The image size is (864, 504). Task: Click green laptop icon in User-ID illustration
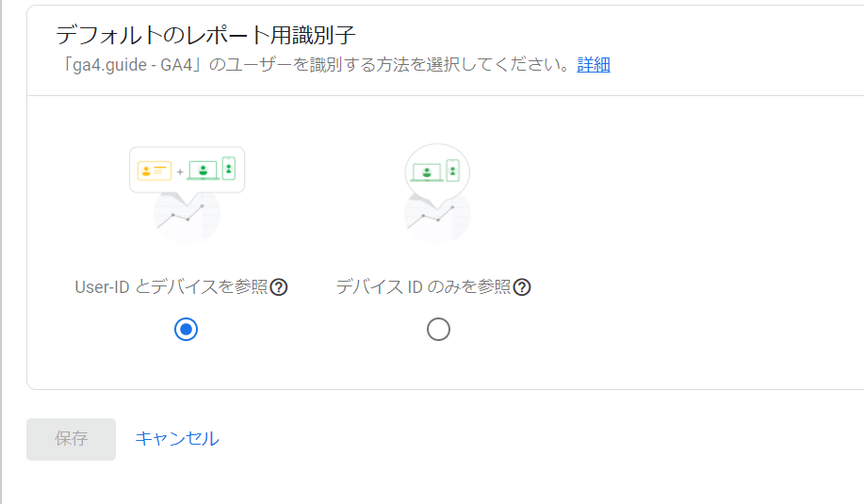203,171
